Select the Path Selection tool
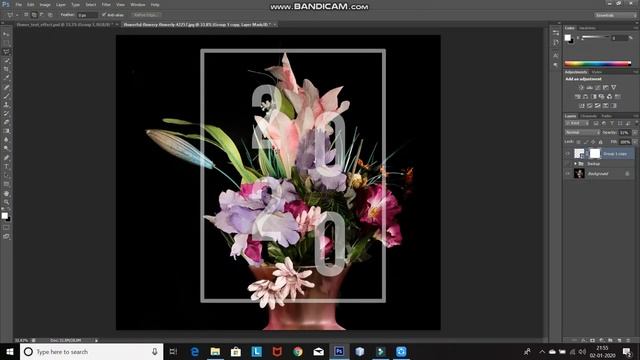This screenshot has height=360, width=640. [x=6, y=176]
